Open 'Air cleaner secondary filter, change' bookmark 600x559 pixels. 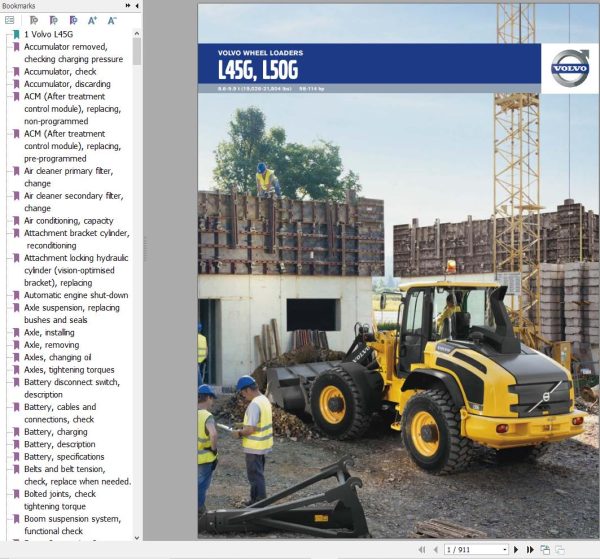[x=73, y=202]
